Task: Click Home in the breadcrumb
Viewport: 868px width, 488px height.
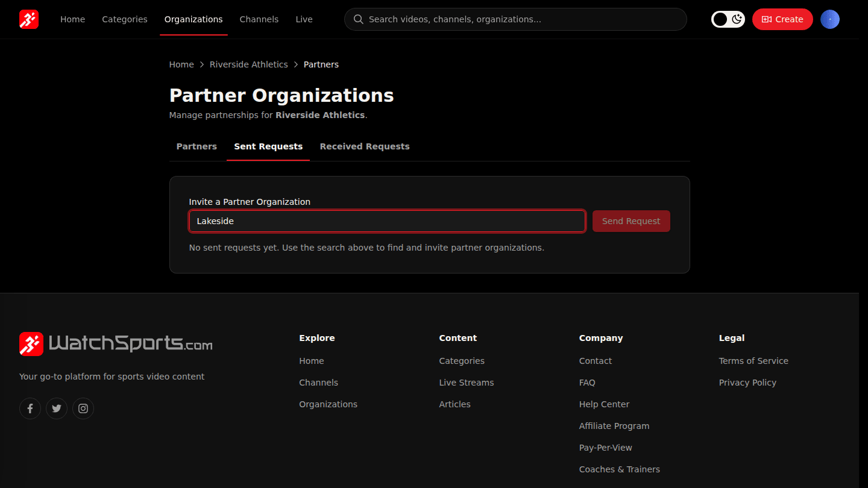Action: click(181, 64)
